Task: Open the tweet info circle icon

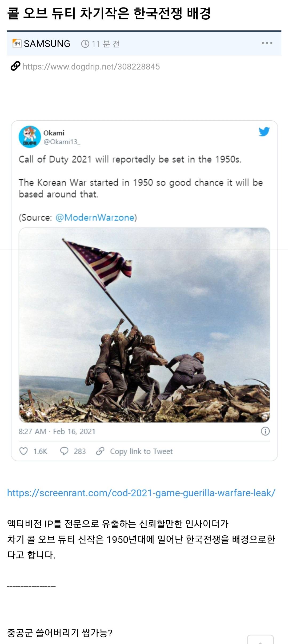Action: [265, 431]
